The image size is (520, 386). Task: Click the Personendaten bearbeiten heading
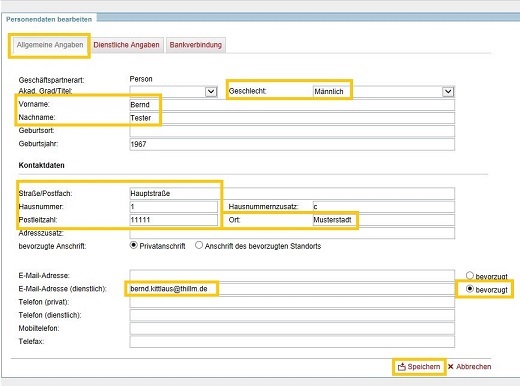(49, 19)
